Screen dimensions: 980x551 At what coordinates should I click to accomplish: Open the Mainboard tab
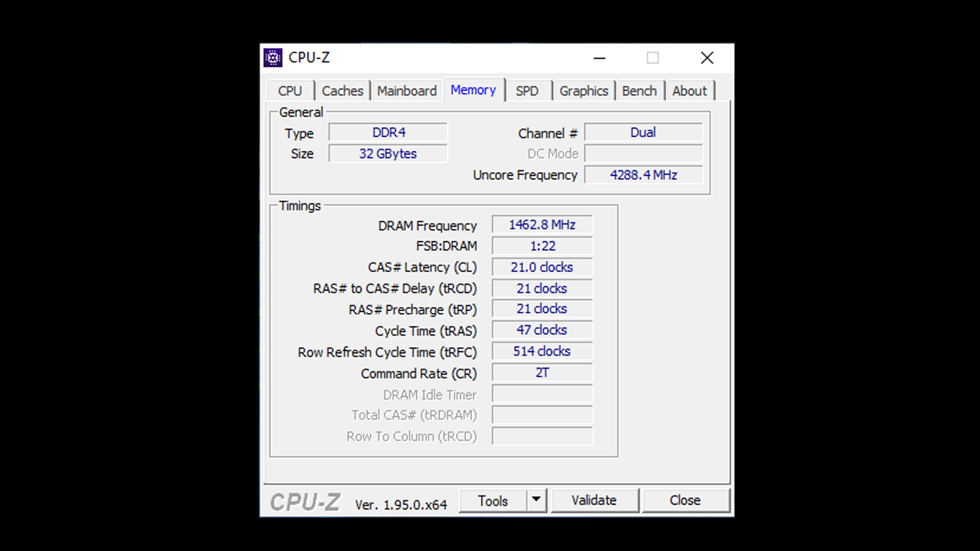pos(407,91)
